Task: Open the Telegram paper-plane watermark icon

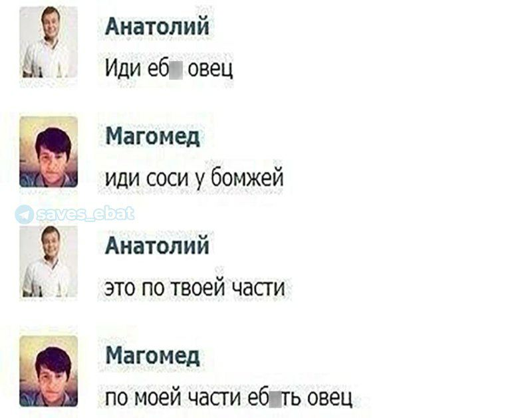Action: click(25, 214)
